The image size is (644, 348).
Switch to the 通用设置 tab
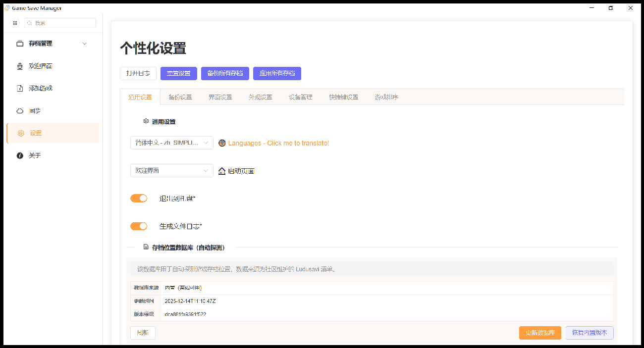click(x=140, y=97)
